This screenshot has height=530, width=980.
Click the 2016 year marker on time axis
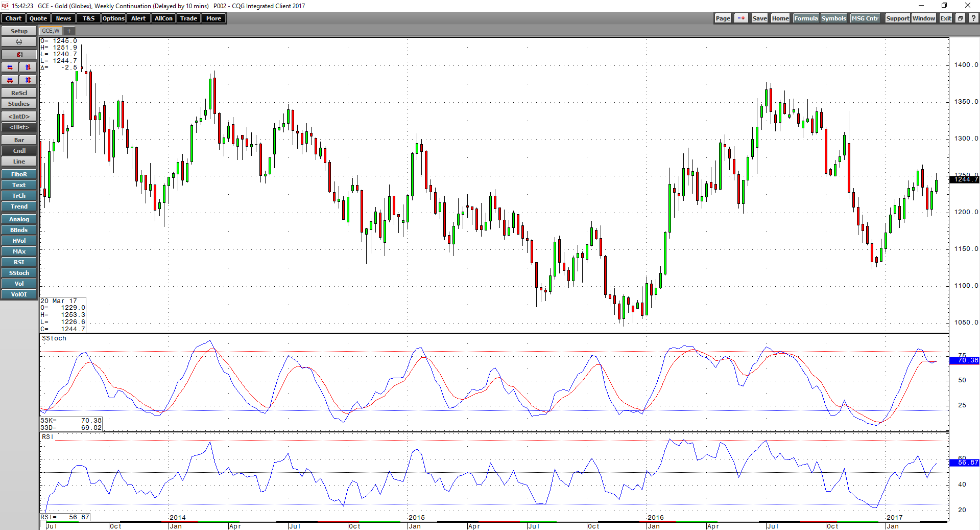655,518
